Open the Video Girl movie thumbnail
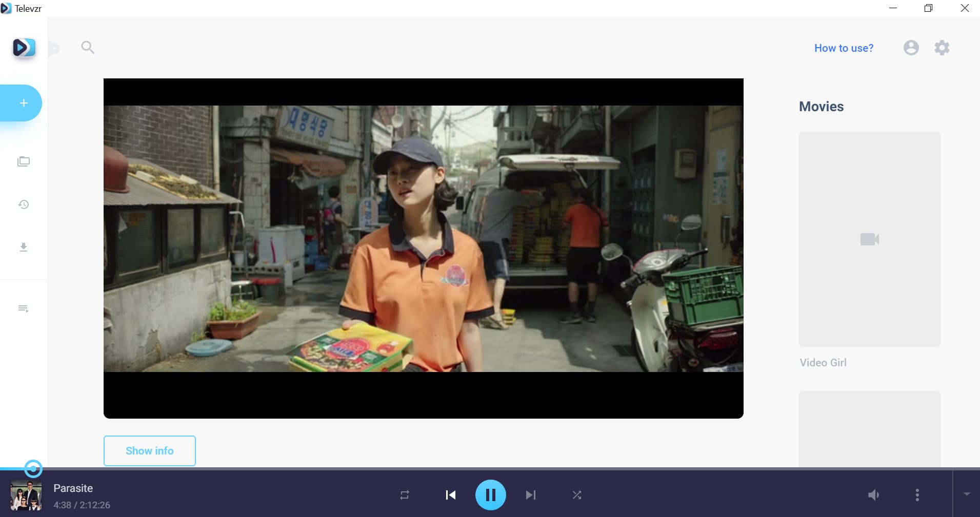Image resolution: width=980 pixels, height=517 pixels. (870, 239)
